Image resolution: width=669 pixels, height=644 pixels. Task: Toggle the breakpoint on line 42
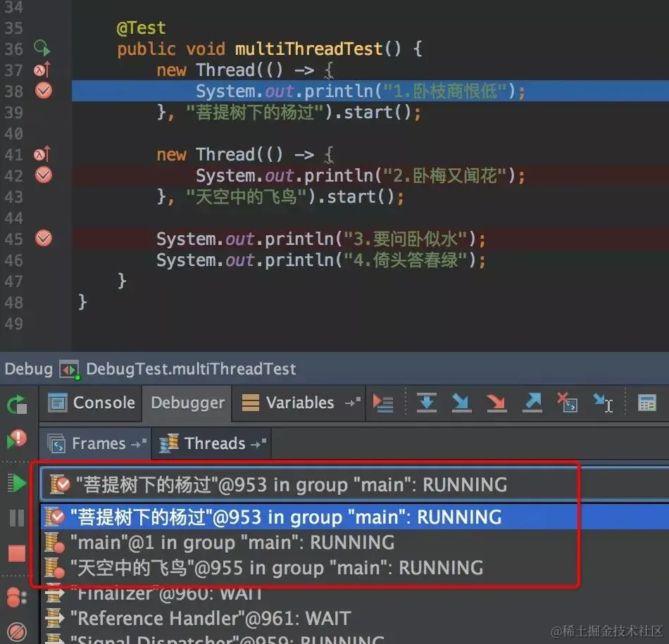pos(43,175)
